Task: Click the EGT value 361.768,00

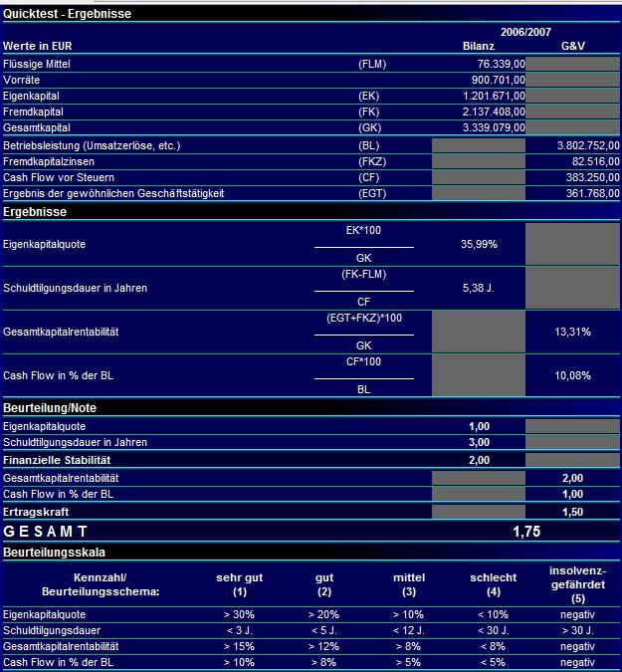Action: [x=593, y=193]
